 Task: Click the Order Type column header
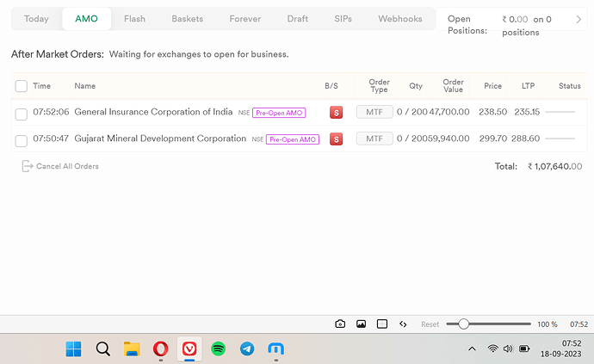(379, 85)
